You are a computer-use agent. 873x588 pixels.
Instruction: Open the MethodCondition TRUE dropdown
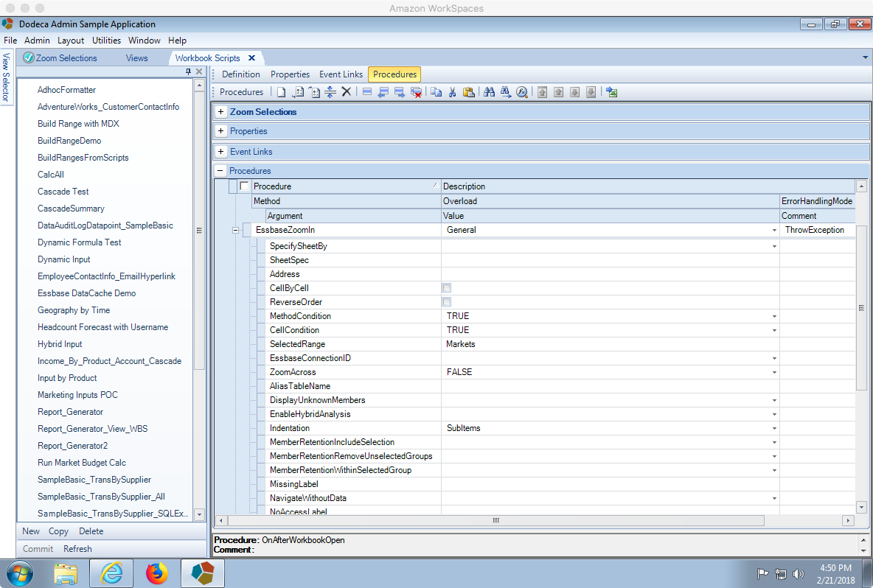(774, 316)
